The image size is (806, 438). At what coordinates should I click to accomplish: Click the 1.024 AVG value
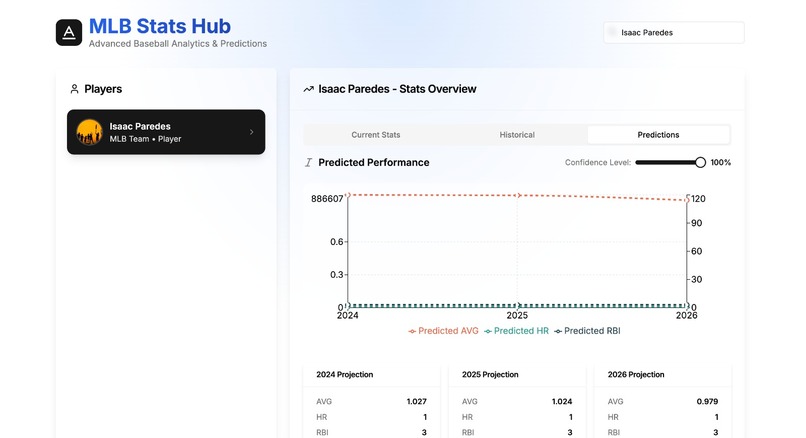562,402
